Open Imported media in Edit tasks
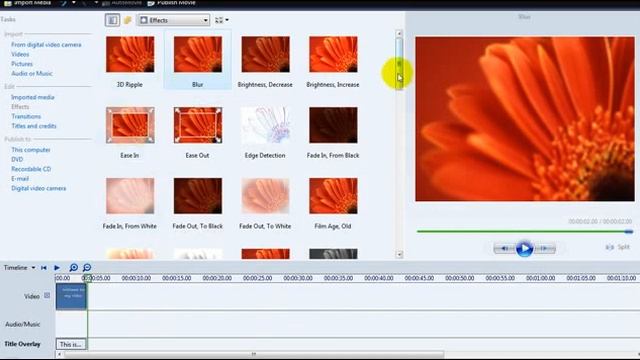 click(x=33, y=97)
